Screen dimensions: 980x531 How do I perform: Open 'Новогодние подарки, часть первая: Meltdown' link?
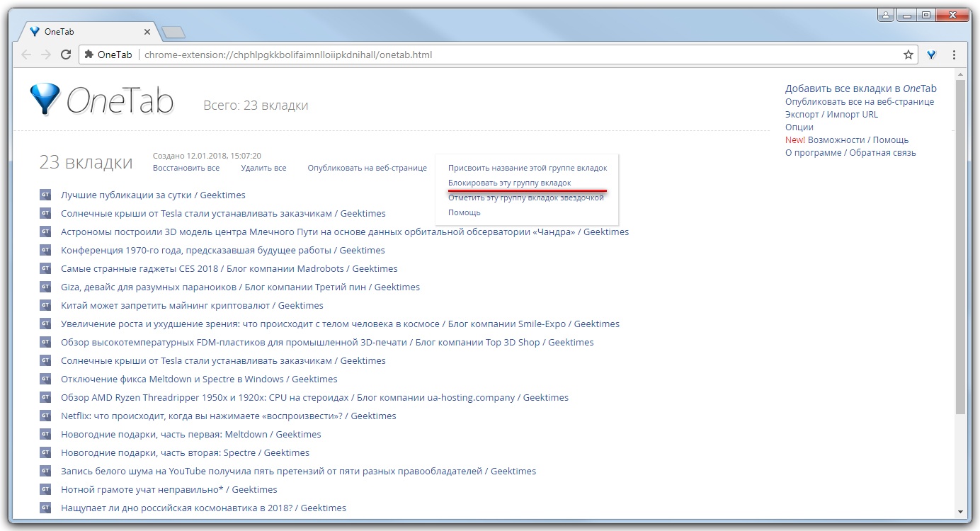pos(191,434)
